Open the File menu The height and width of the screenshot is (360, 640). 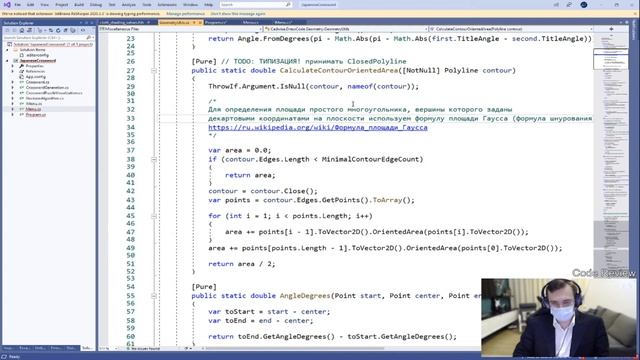click(18, 4)
